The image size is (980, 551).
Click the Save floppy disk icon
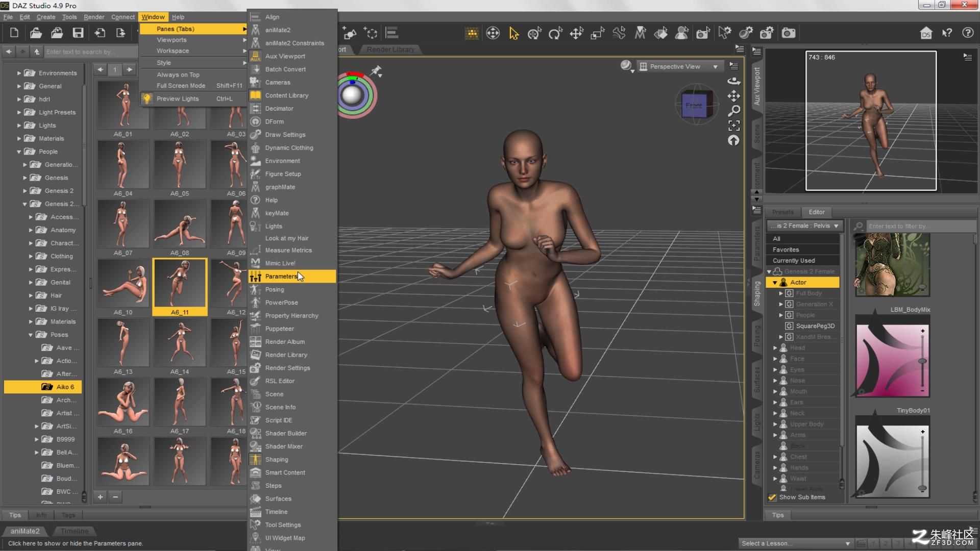78,33
